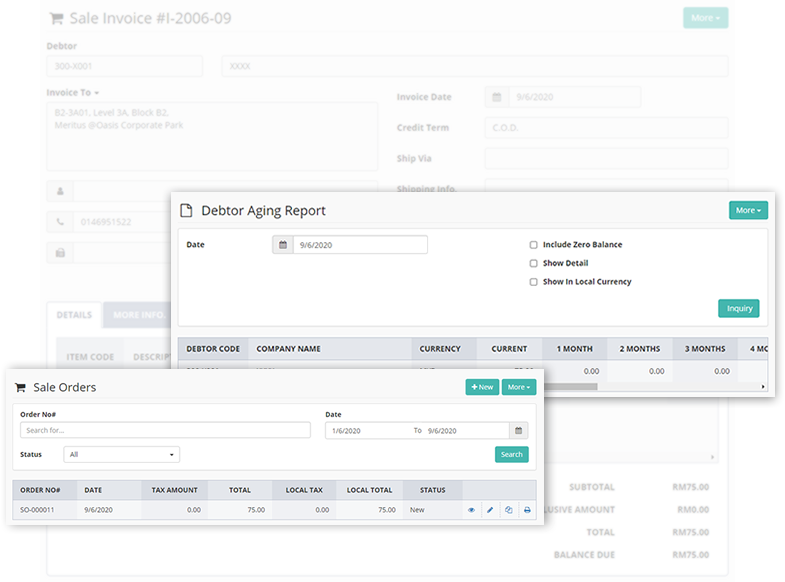Select the Details tab
The height and width of the screenshot is (582, 785).
pos(74,315)
